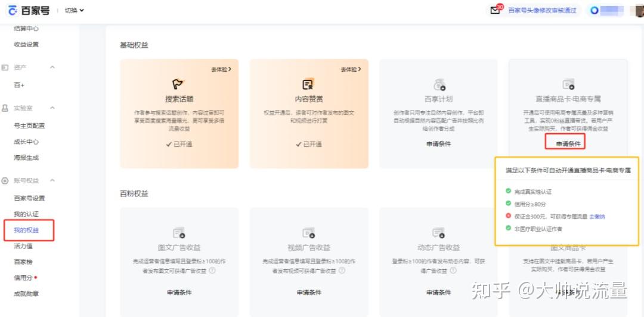Click 申请条件 under 百享计划
Viewport: 644px width, 317px height.
point(439,144)
